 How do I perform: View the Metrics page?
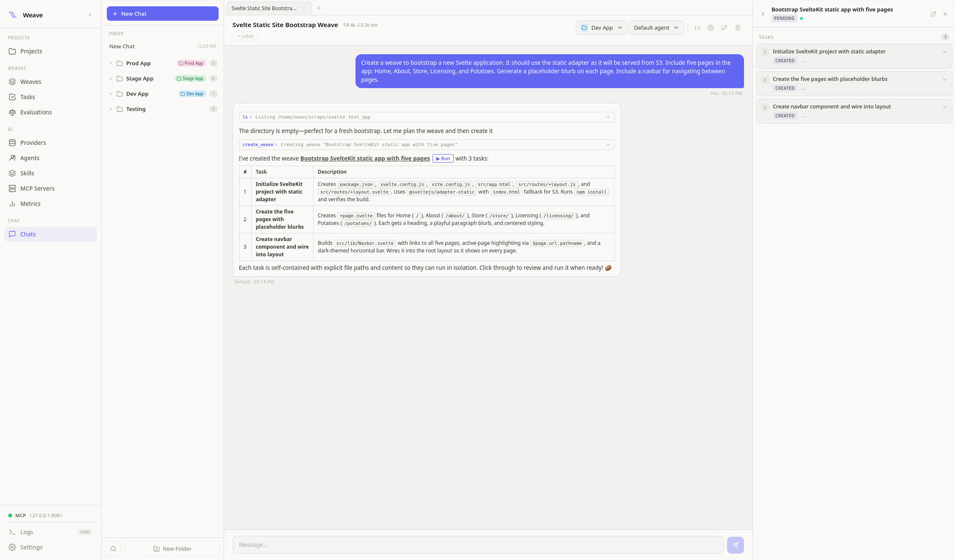pyautogui.click(x=50, y=204)
